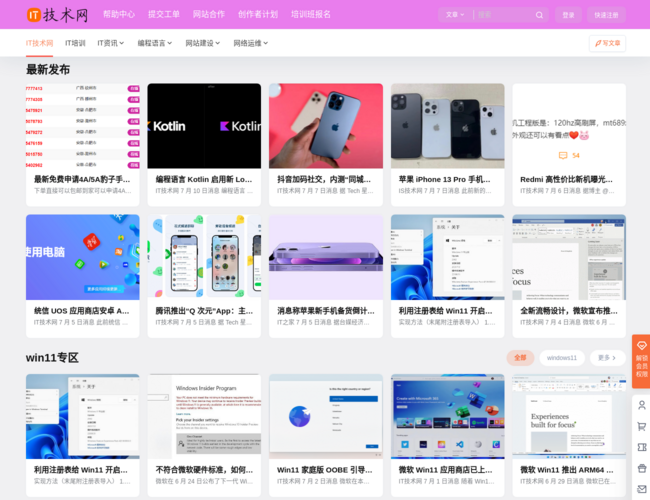Click the gift box sidebar icon
This screenshot has height=500, width=650.
click(x=641, y=468)
